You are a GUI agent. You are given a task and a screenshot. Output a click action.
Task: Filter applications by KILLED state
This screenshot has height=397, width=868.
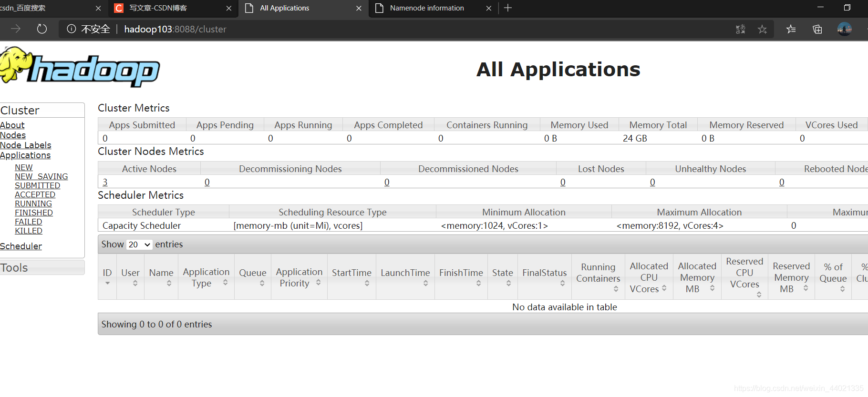tap(29, 231)
